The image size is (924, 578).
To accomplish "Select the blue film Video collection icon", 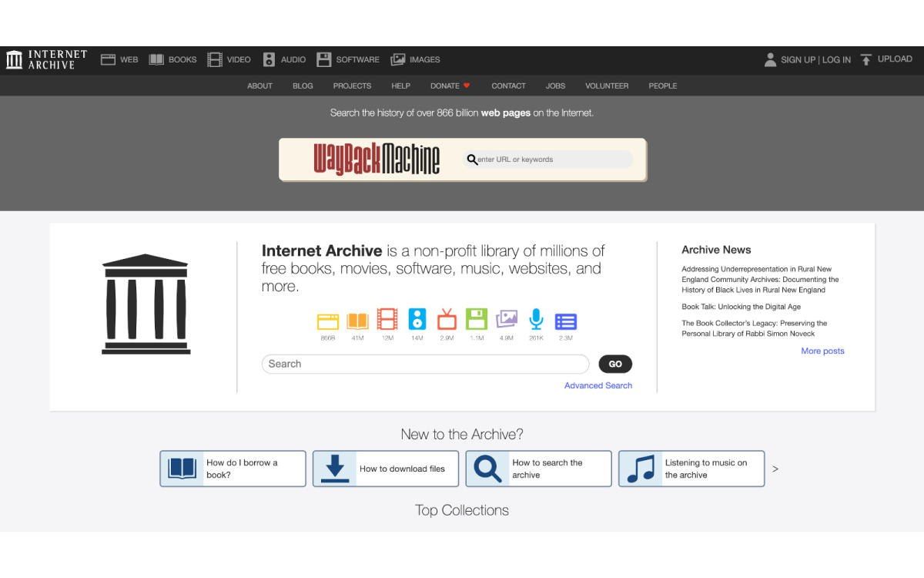I will 387,321.
